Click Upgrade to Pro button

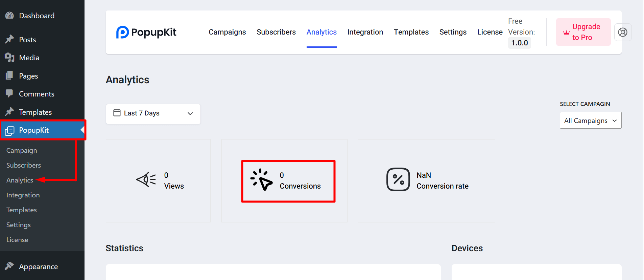click(583, 32)
